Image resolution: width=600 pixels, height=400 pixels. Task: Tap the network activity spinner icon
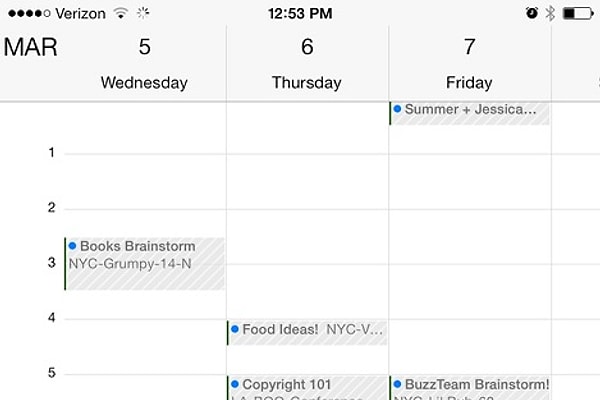(143, 13)
